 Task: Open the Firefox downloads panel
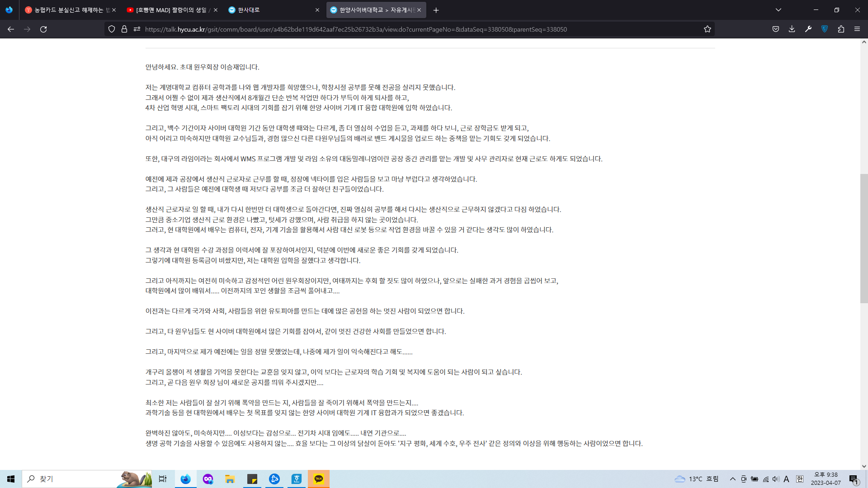point(792,29)
